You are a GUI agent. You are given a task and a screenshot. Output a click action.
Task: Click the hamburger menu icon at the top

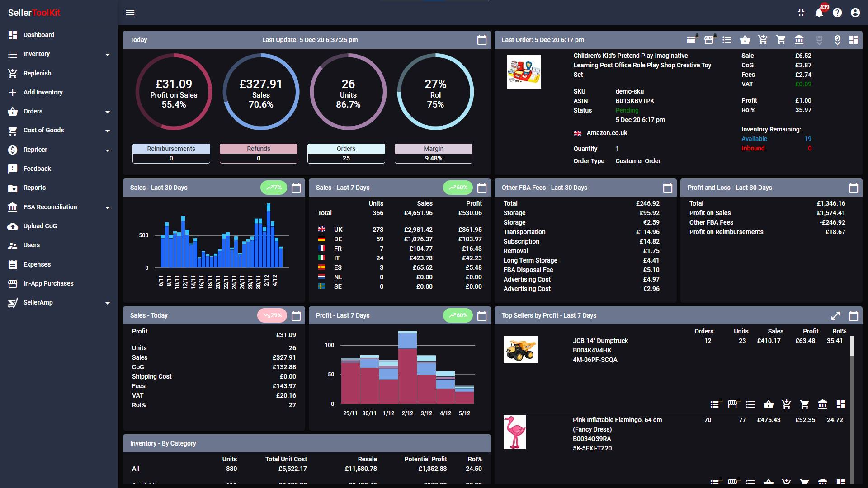131,13
